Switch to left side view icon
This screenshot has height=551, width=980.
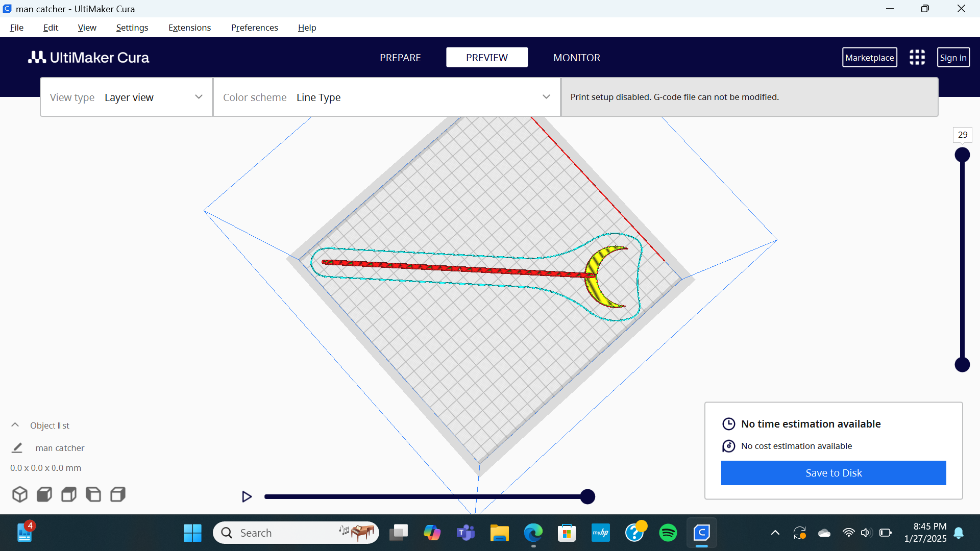point(93,494)
